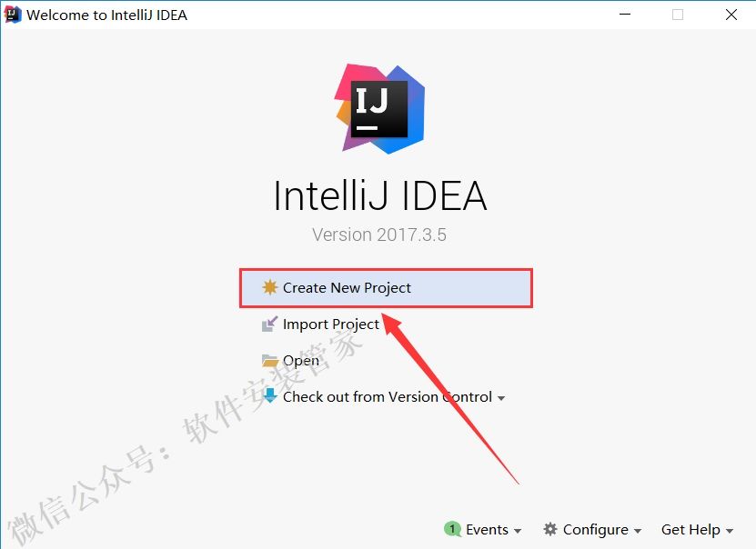Open Check out from Version Control menu
Image resolution: width=756 pixels, height=549 pixels.
tap(388, 397)
